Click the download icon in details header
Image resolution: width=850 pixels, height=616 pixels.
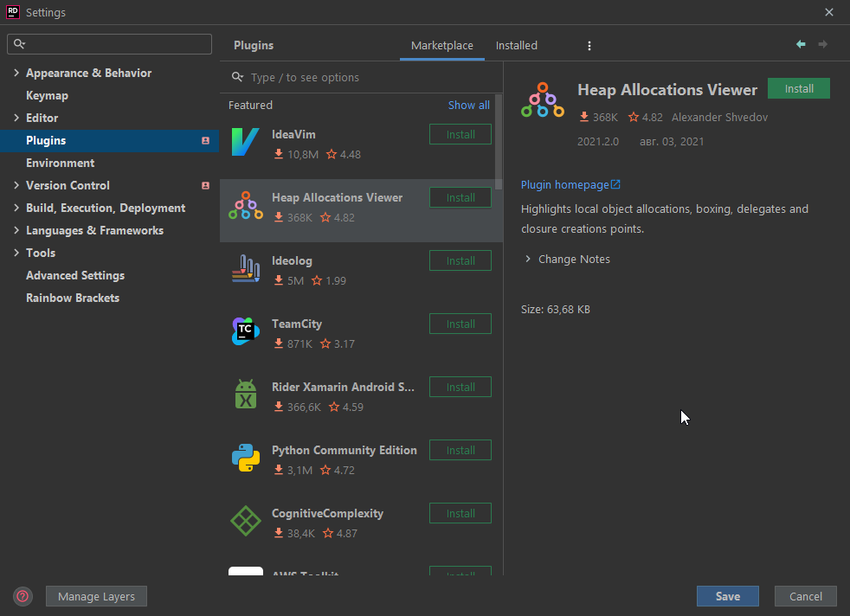point(583,117)
